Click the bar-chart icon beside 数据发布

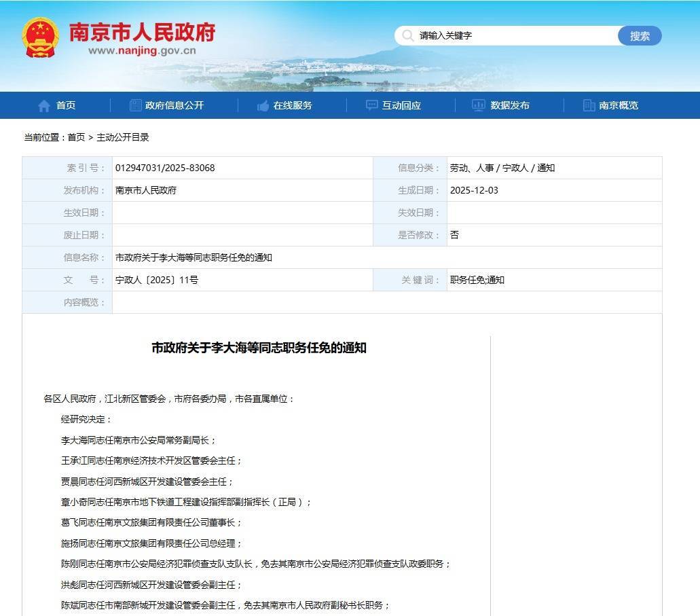click(478, 105)
